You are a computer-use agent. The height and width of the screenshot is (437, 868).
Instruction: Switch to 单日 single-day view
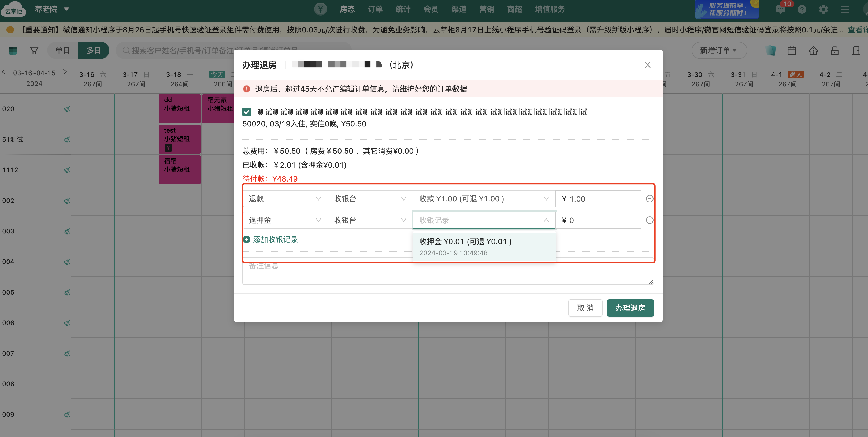[x=63, y=51]
